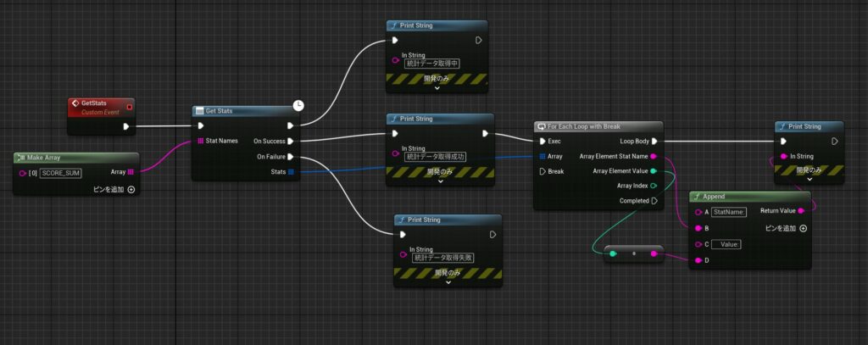Screen dimensions: 868x345
Task: Click the red delegate pin on GetStats event
Action: [x=129, y=106]
